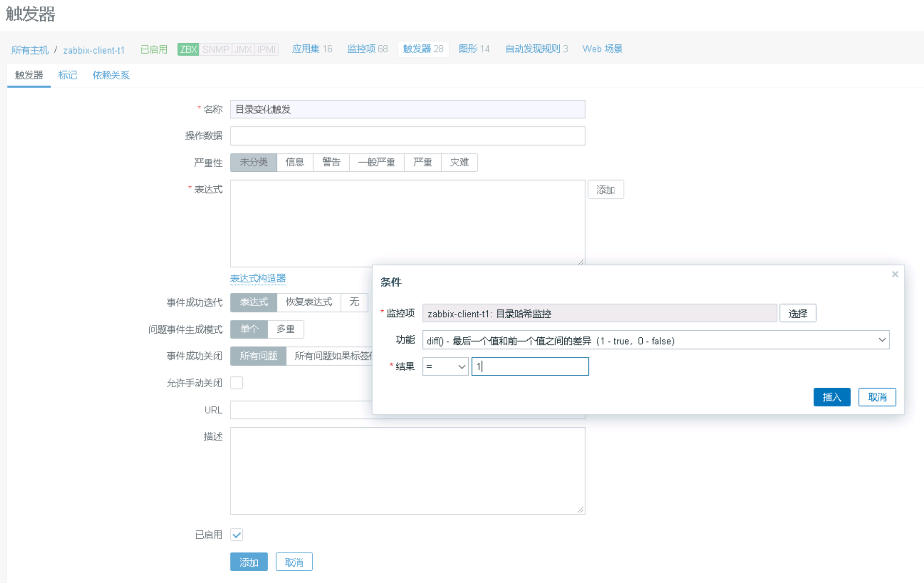Set 问题事件生成模式 to 多重
Screen dimensions: 924x583
point(286,329)
